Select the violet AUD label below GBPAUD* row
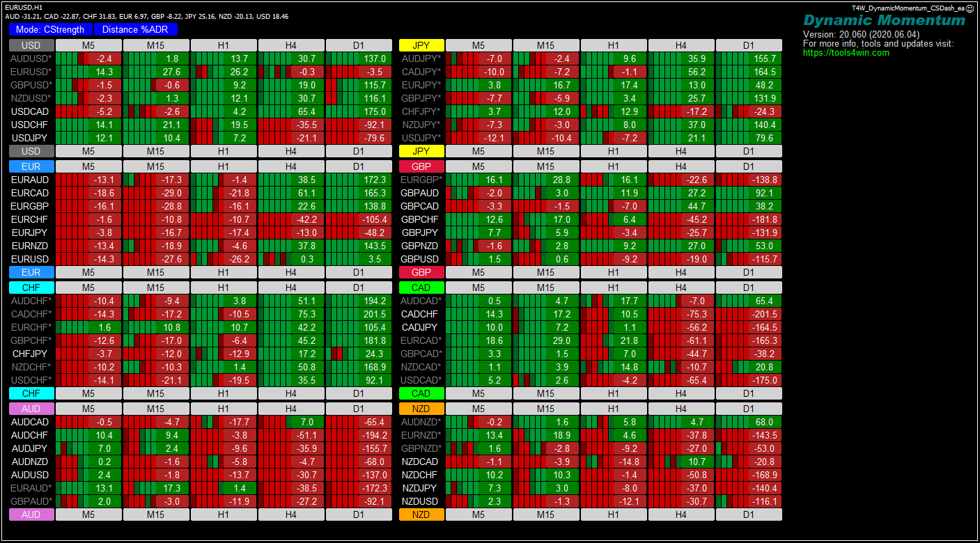Viewport: 980px width, 543px height. [x=31, y=514]
